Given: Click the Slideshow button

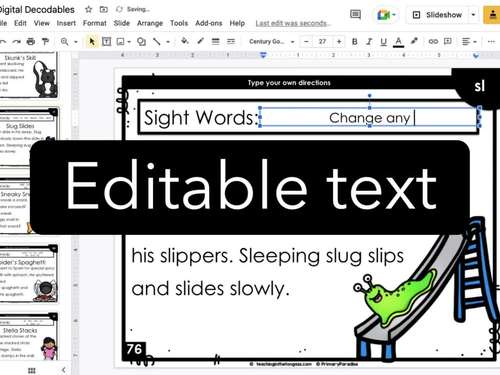Looking at the screenshot, I should click(438, 15).
